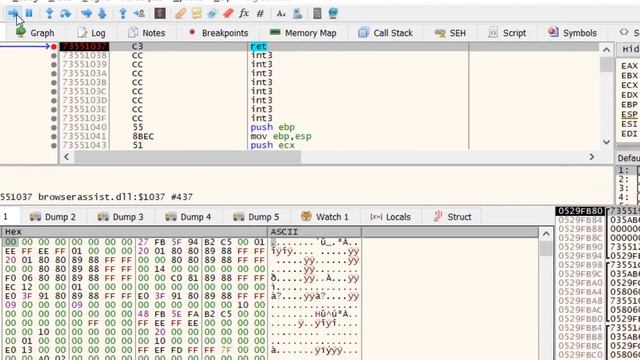Open the Log tab
The width and height of the screenshot is (640, 360).
click(x=91, y=33)
